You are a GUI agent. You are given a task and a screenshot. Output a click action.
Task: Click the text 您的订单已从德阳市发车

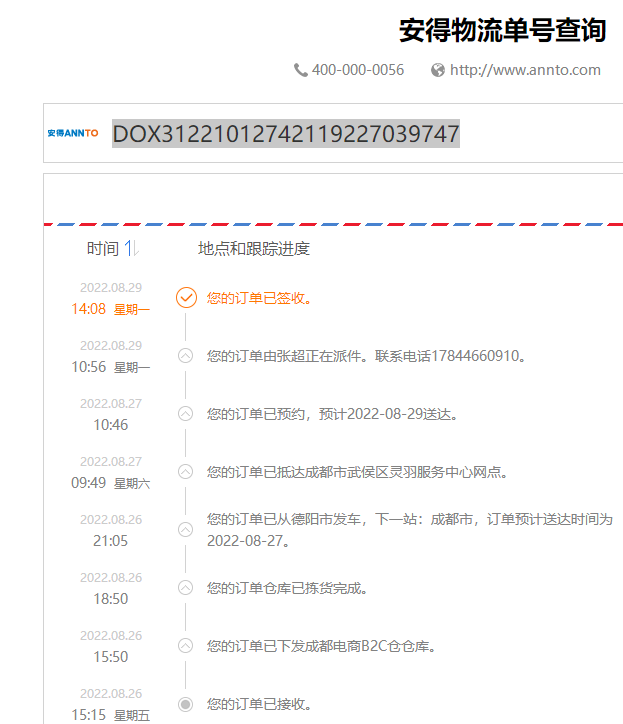[x=284, y=519]
